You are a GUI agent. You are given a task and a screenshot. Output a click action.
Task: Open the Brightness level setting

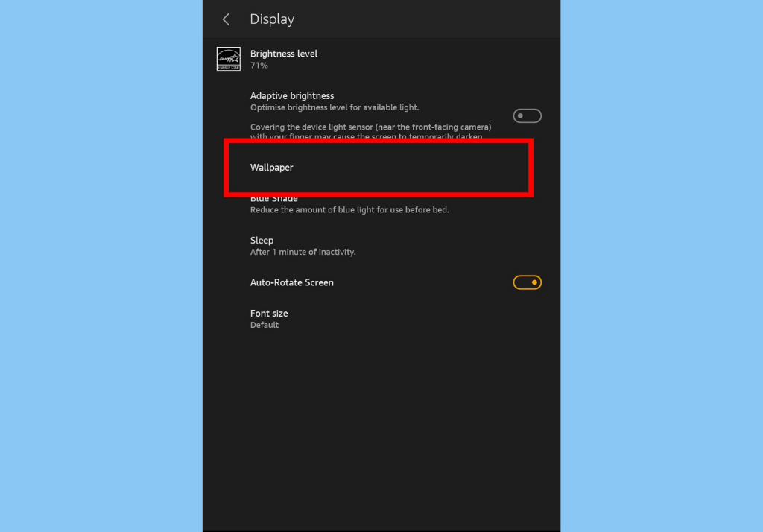click(x=381, y=59)
